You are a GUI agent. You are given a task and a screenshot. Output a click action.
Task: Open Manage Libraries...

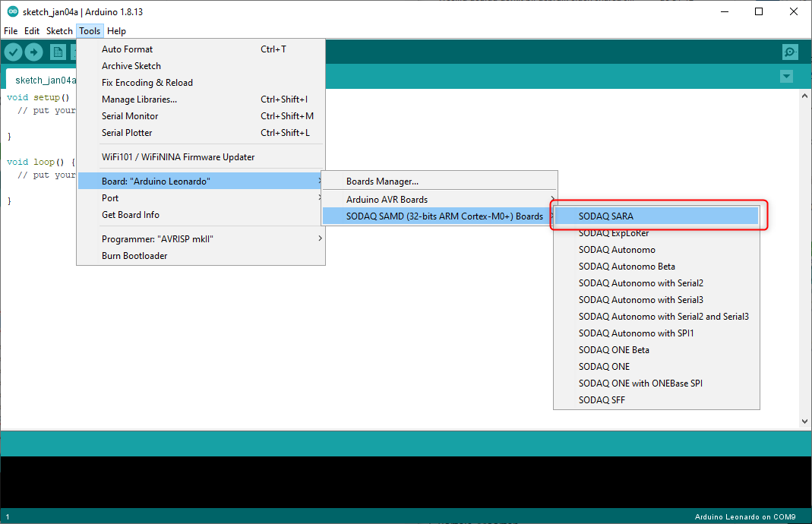(201, 99)
